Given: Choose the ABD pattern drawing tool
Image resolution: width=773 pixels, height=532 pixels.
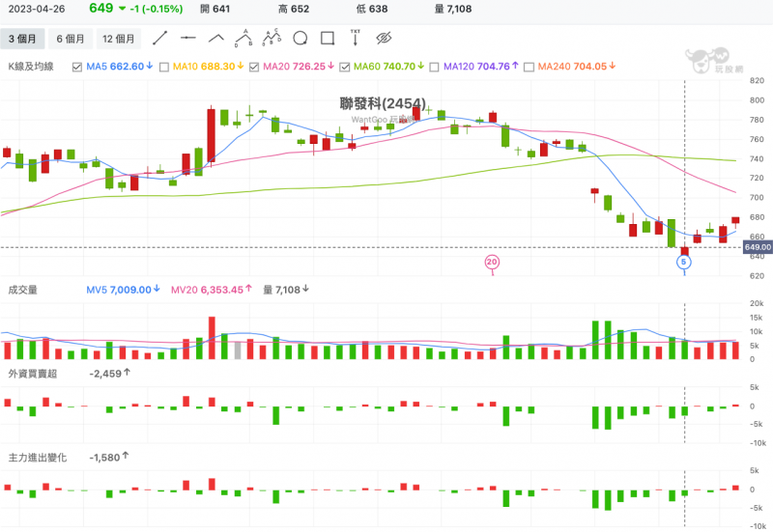Looking at the screenshot, I should point(244,39).
